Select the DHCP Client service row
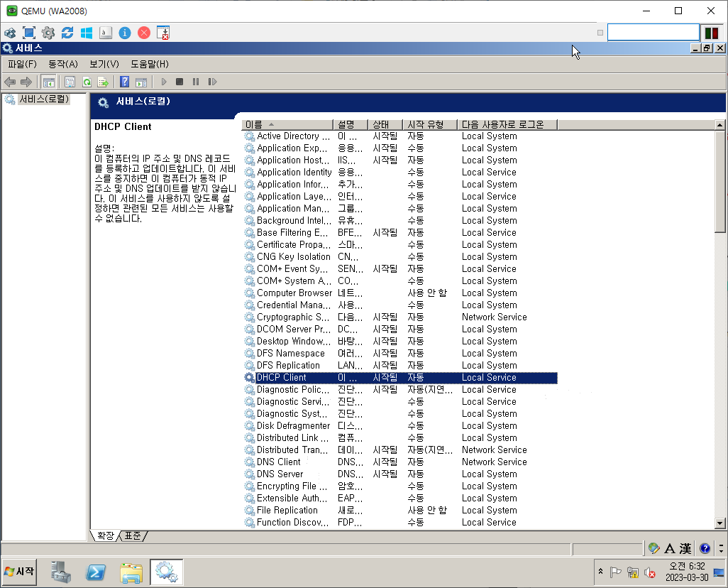The height and width of the screenshot is (588, 728). (399, 378)
